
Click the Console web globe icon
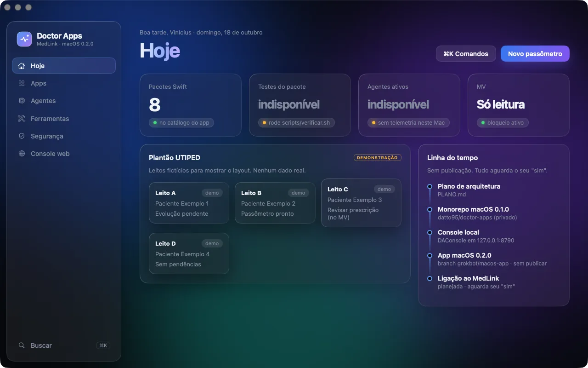21,154
